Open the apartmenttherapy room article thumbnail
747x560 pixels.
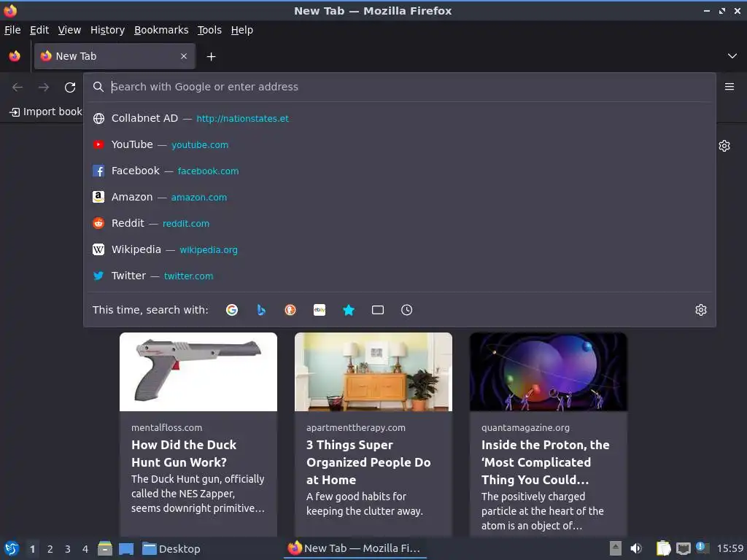pos(373,372)
